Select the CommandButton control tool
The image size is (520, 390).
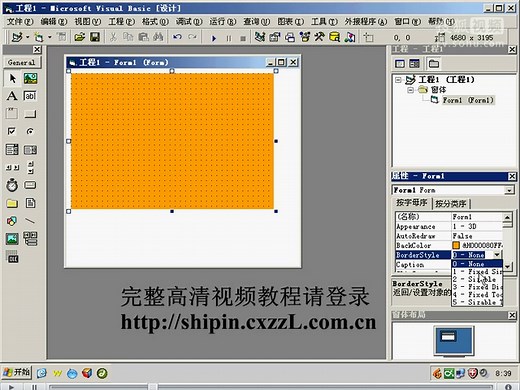(30, 114)
